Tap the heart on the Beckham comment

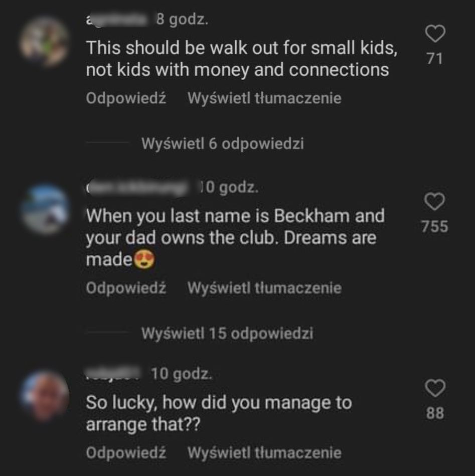pyautogui.click(x=434, y=202)
